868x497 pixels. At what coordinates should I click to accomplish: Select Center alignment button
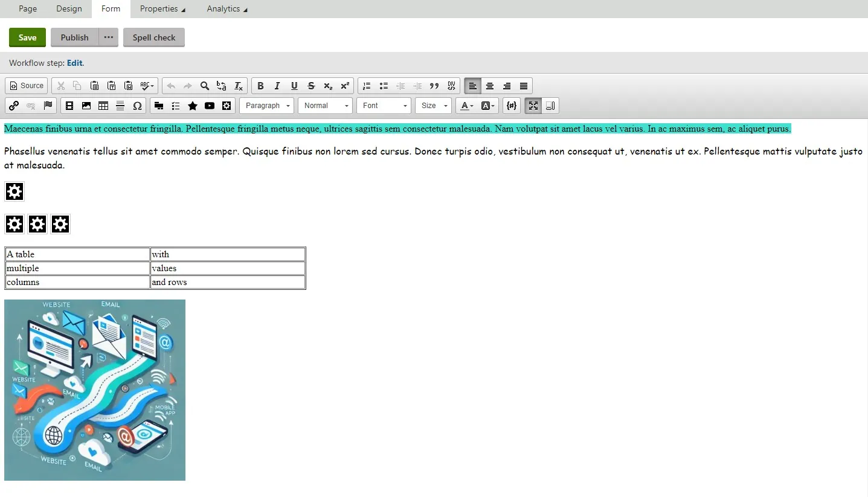pos(490,86)
